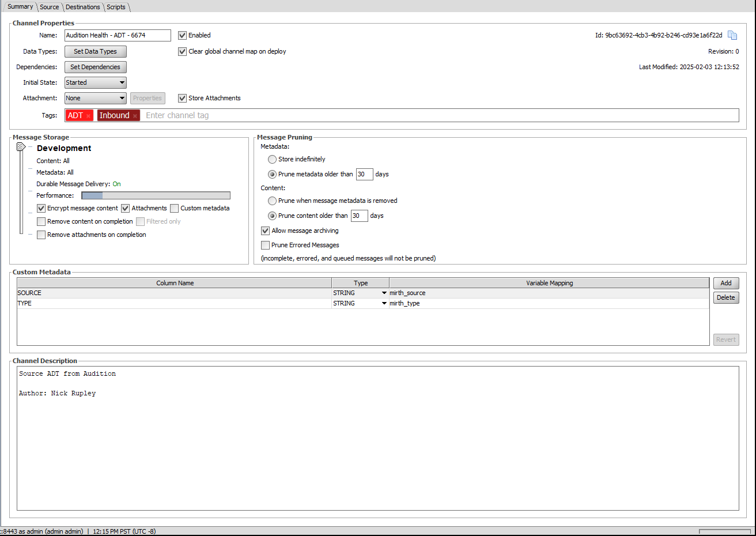The image size is (756, 536).
Task: Uncheck Clear global channel map on deploy
Action: (183, 51)
